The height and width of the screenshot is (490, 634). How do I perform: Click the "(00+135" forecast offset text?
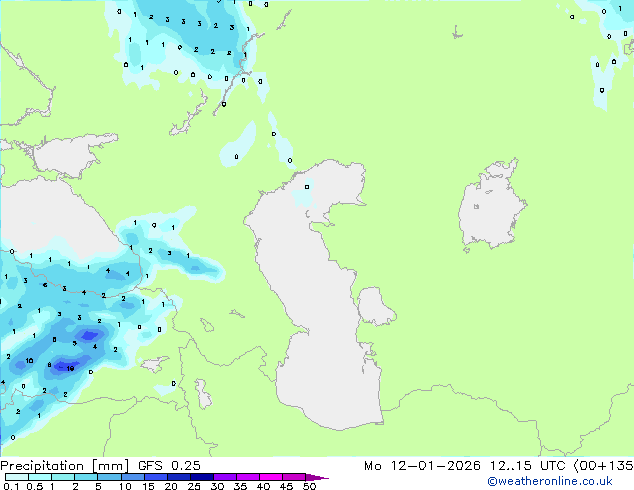[603, 466]
